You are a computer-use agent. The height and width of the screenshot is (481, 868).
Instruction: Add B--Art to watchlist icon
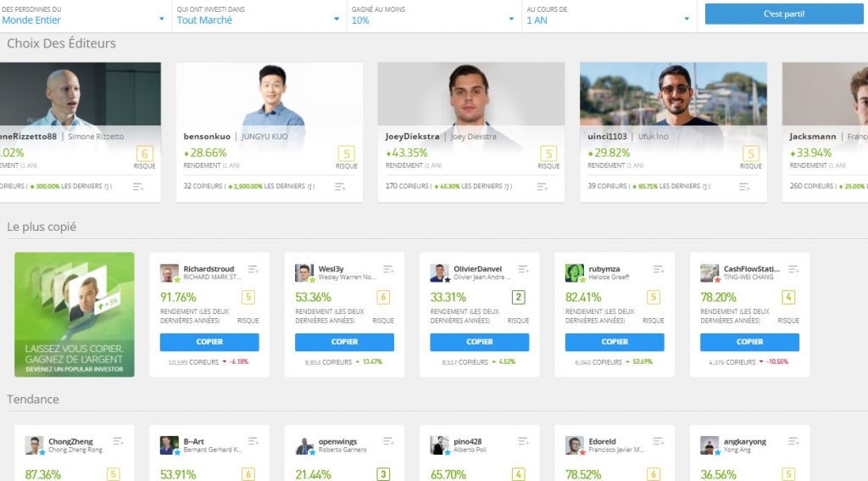[x=253, y=441]
